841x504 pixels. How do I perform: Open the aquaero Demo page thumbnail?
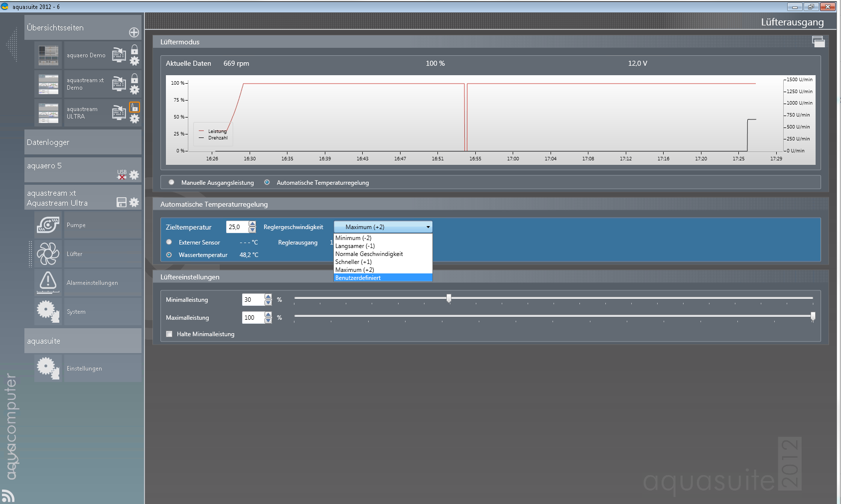coord(48,55)
